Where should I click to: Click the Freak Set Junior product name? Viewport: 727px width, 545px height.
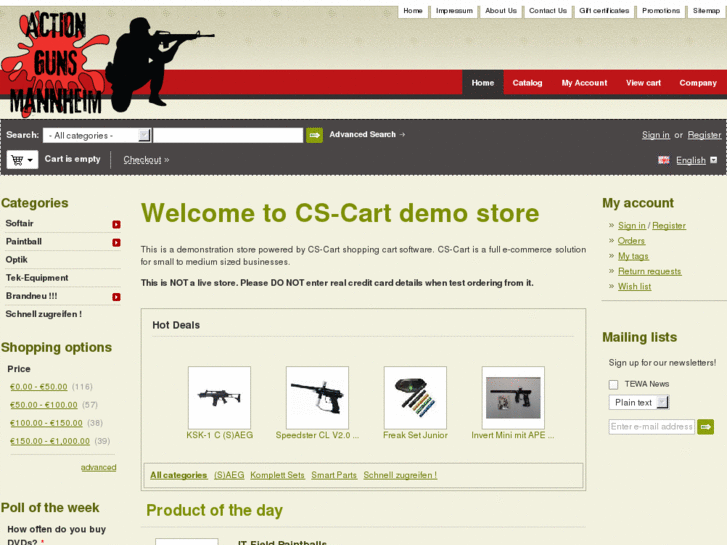415,435
